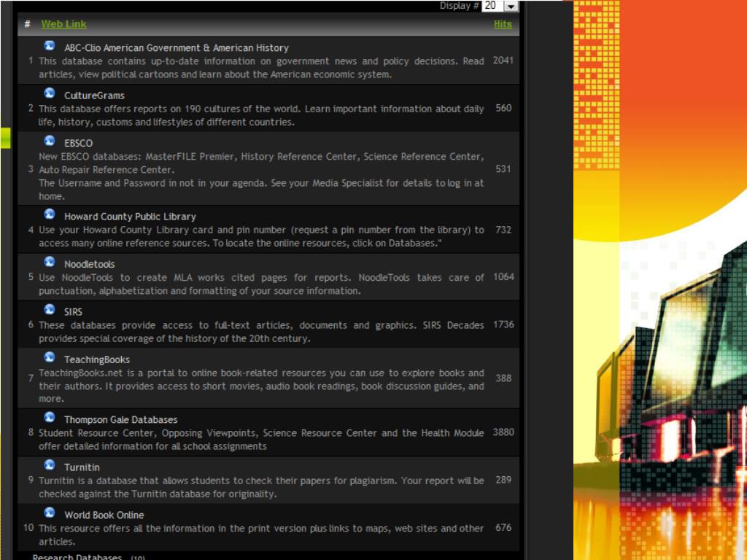Click the Research Databases category text
Image resolution: width=747 pixels, height=560 pixels.
pos(77,556)
